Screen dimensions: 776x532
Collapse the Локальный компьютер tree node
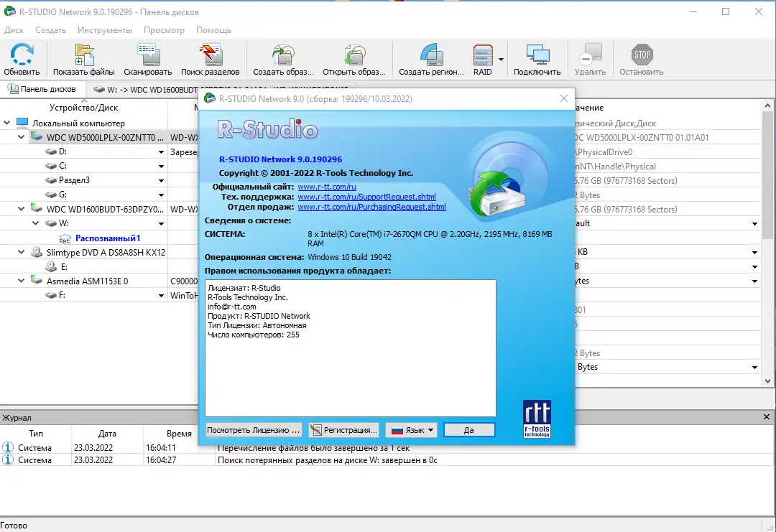[7, 123]
